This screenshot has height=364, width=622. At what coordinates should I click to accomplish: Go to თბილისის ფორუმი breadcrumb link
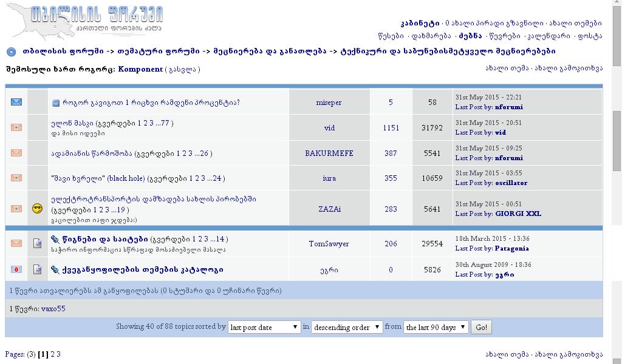coord(63,51)
